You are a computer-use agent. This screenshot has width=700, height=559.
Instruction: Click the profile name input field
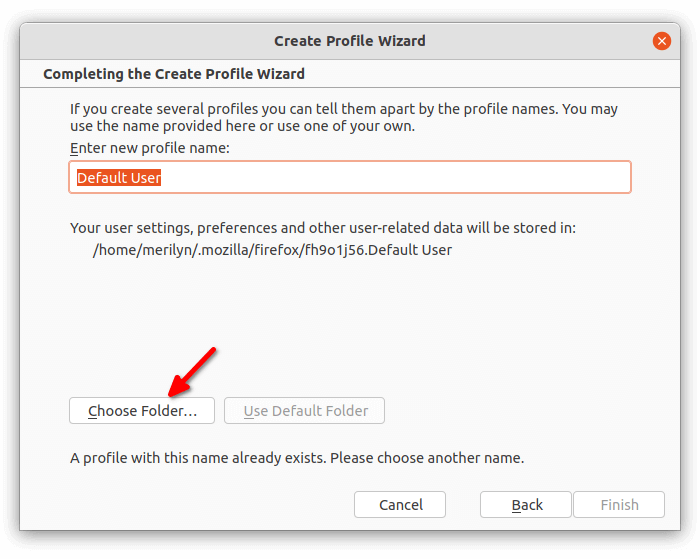(x=350, y=177)
